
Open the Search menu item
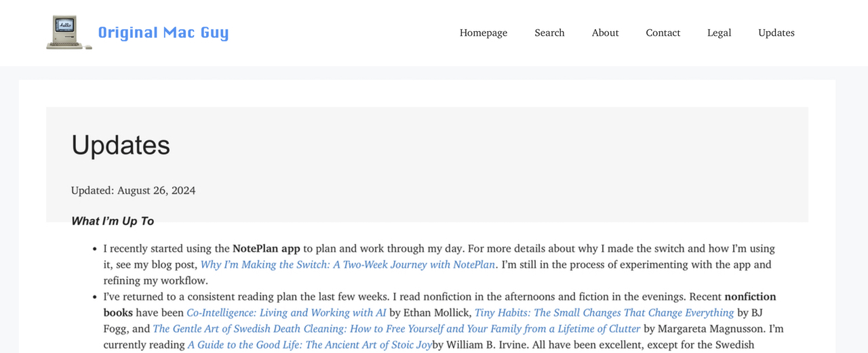pos(549,33)
